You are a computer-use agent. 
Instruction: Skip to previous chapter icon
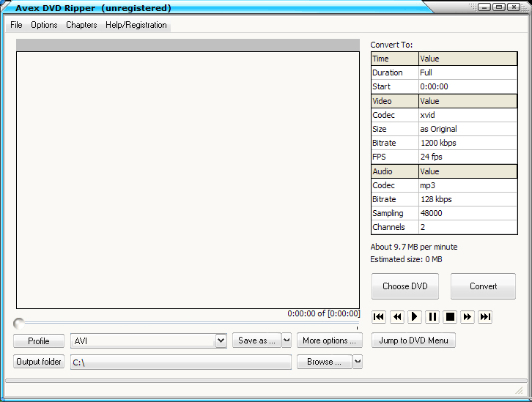click(379, 317)
